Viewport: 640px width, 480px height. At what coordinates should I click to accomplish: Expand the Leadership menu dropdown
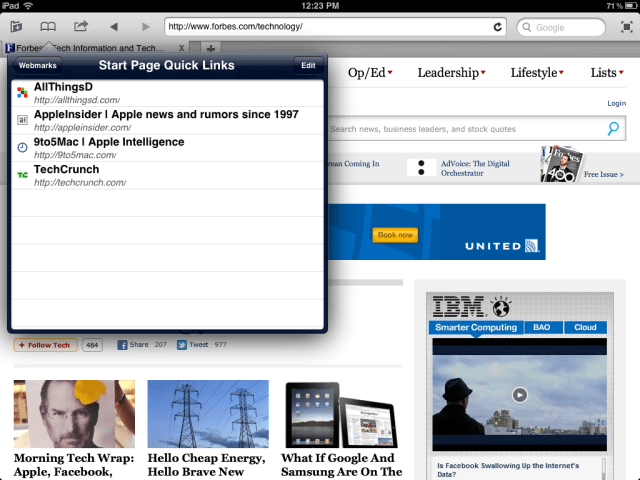[451, 73]
